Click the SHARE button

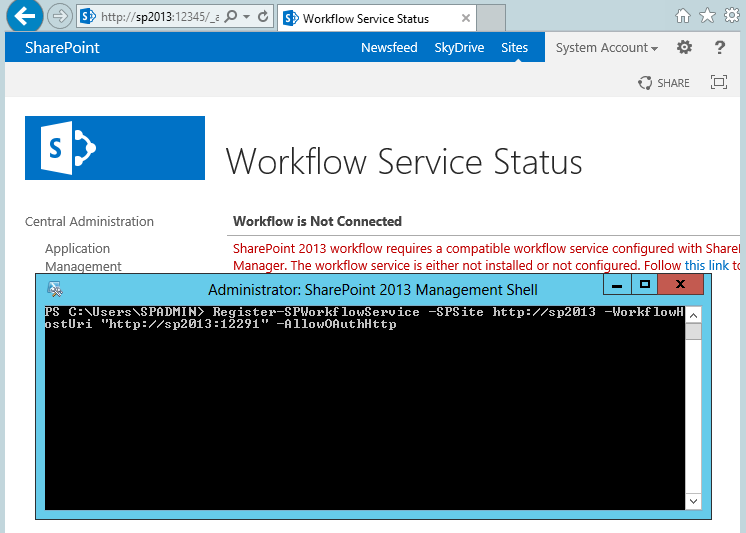tap(664, 83)
